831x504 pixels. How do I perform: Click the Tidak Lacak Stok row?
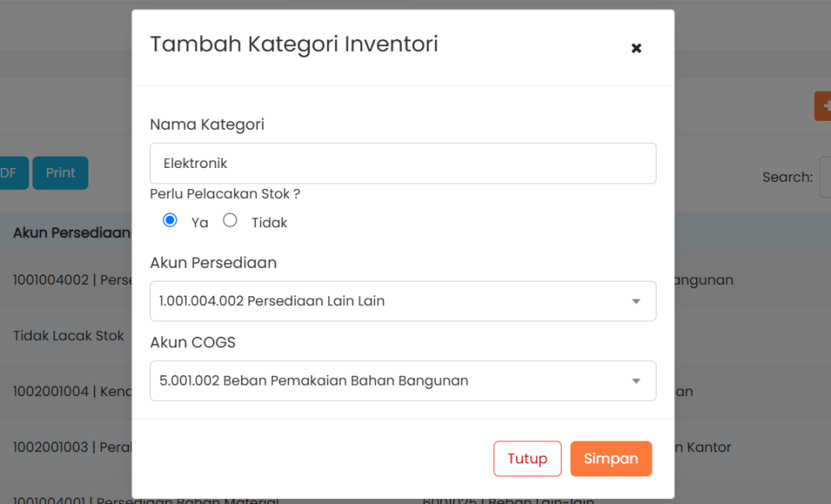pos(68,335)
